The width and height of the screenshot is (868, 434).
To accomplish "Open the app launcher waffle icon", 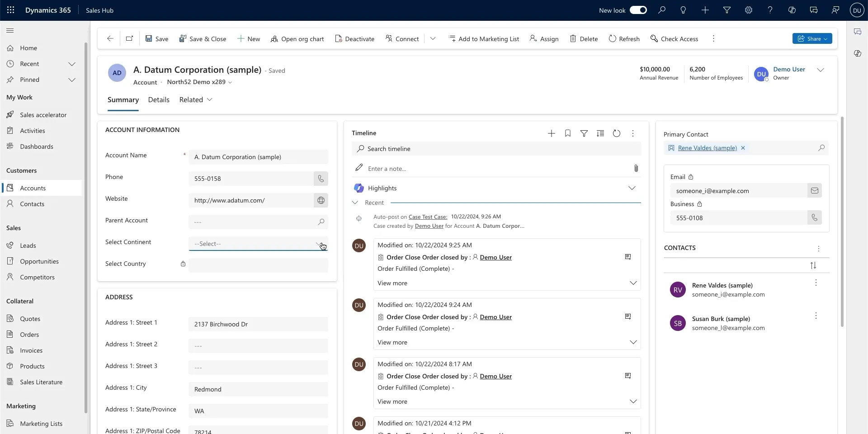I will coord(10,10).
